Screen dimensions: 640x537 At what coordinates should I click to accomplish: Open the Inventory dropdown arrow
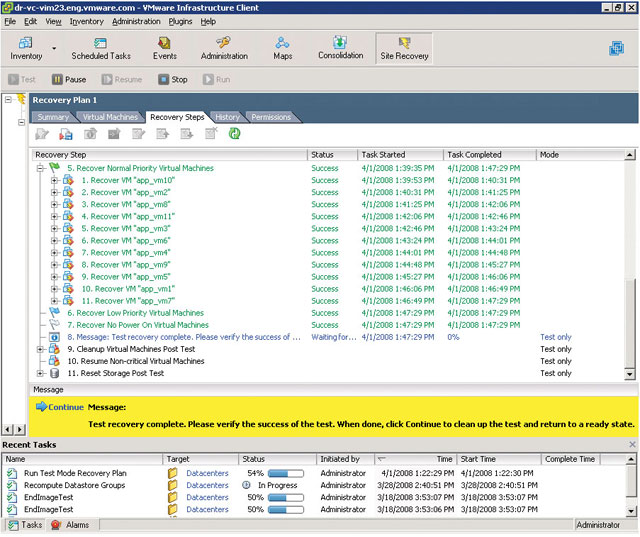[x=54, y=49]
